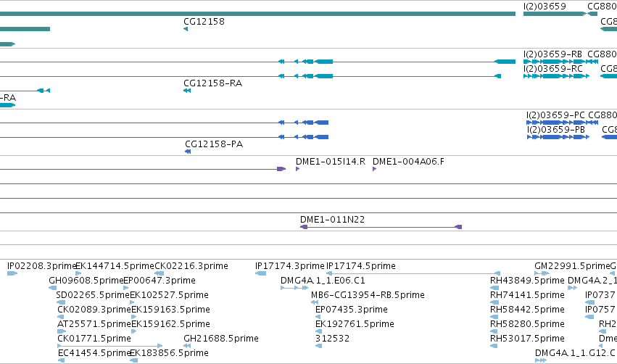Viewport: 617px width, 364px height.
Task: Open the MB6-CG13954-RB.5prime label
Action: 368,295
